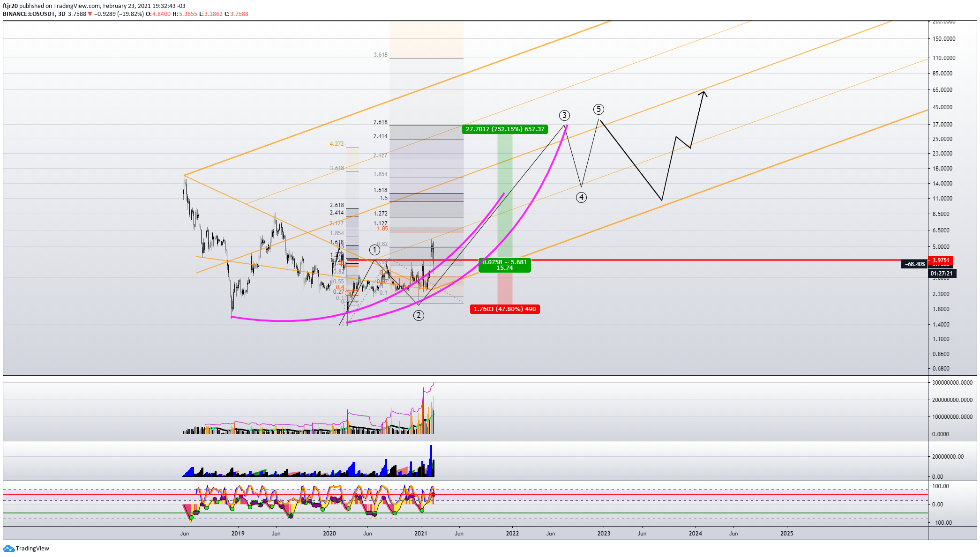The image size is (980, 557).
Task: Click the 5.0000 price axis value
Action: 941,247
